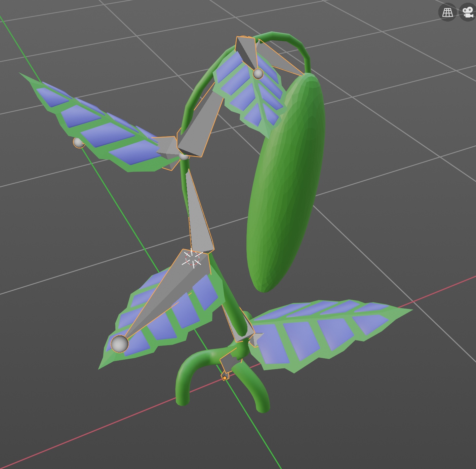
Task: Click the large bone joint sphere at the lower-left leaf tip
Action: pos(120,344)
